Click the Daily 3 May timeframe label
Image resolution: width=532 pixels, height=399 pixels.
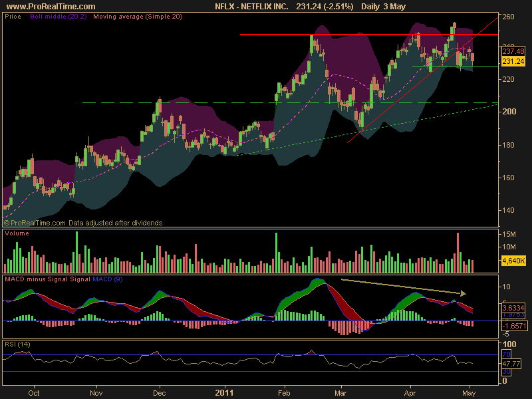384,7
